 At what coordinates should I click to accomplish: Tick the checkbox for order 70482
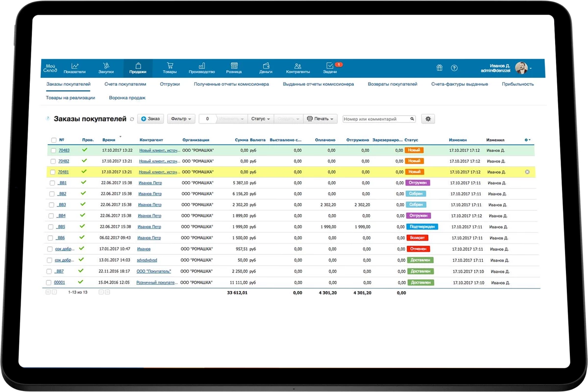click(53, 161)
